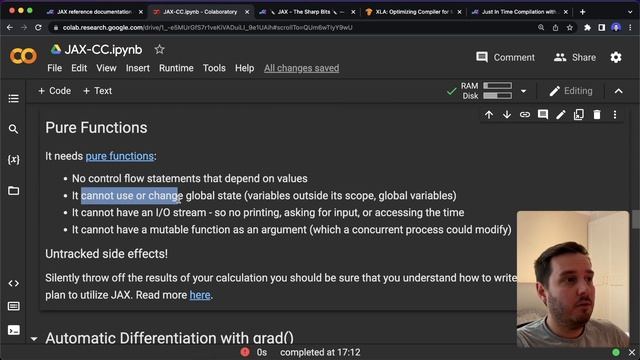The image size is (640, 360).
Task: Mirror cell in tab icon
Action: pyautogui.click(x=579, y=115)
